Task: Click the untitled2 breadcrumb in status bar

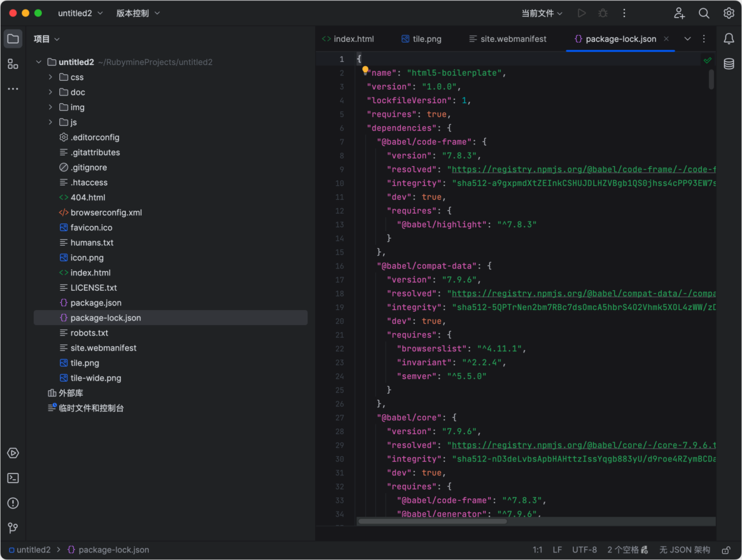Action: 29,550
